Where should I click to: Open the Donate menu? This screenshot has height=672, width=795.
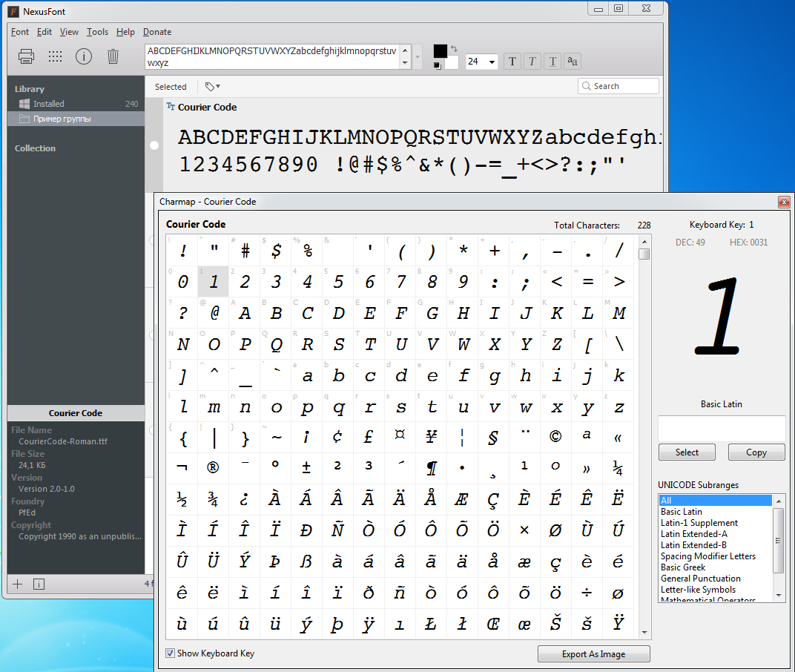[x=157, y=31]
